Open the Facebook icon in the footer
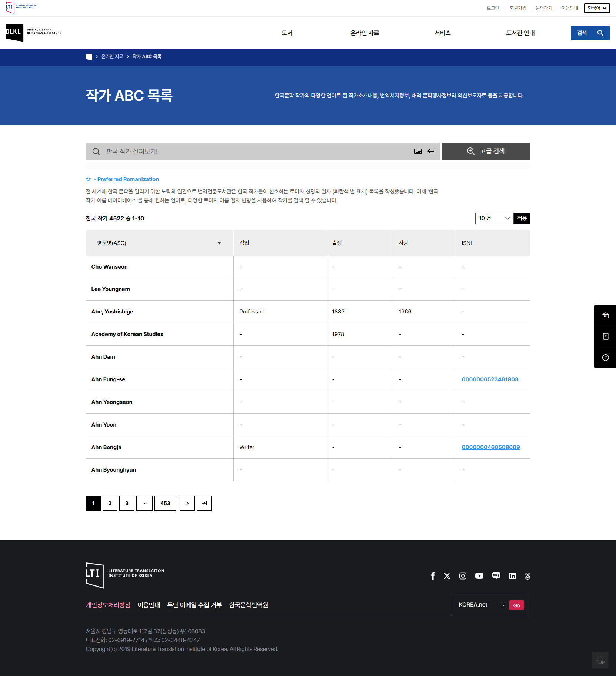Screen dimensions: 616x677 click(433, 576)
